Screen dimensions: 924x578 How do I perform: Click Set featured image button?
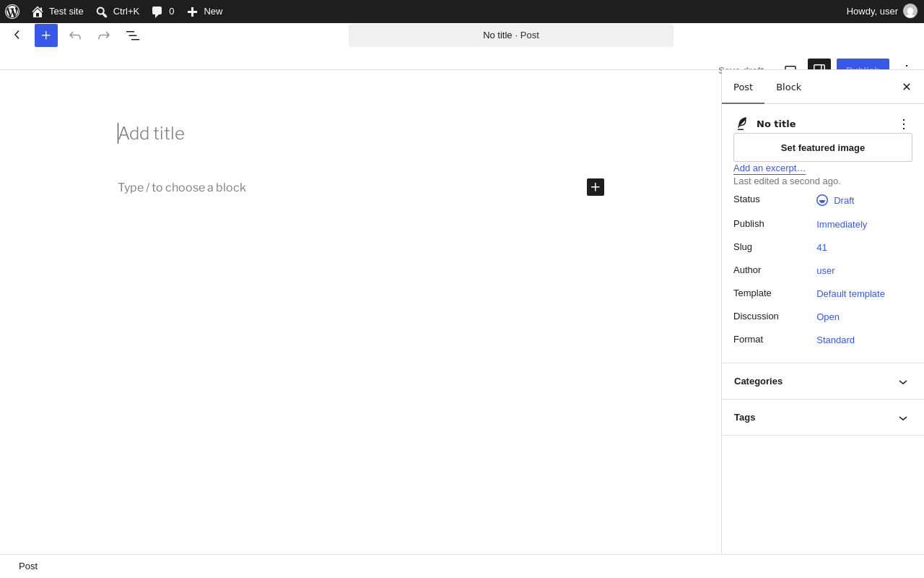[x=823, y=147]
